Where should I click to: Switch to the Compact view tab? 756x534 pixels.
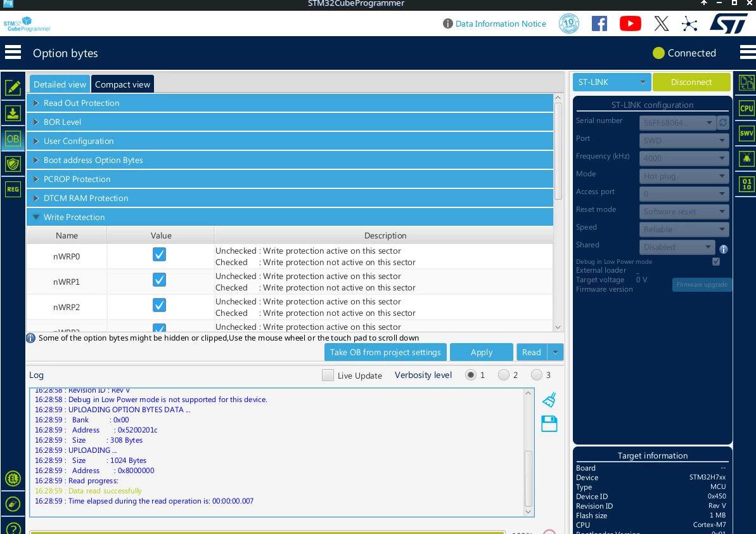122,84
